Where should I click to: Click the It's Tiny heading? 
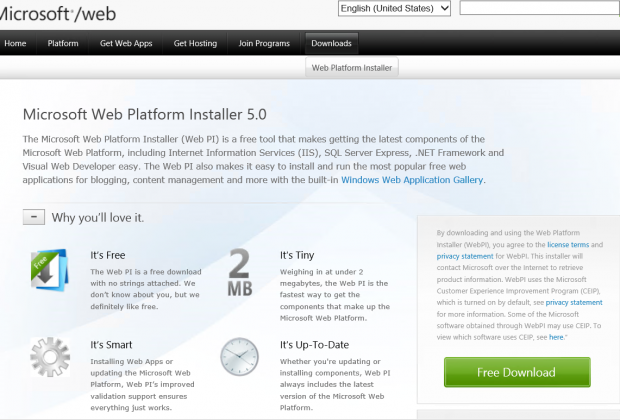(297, 255)
